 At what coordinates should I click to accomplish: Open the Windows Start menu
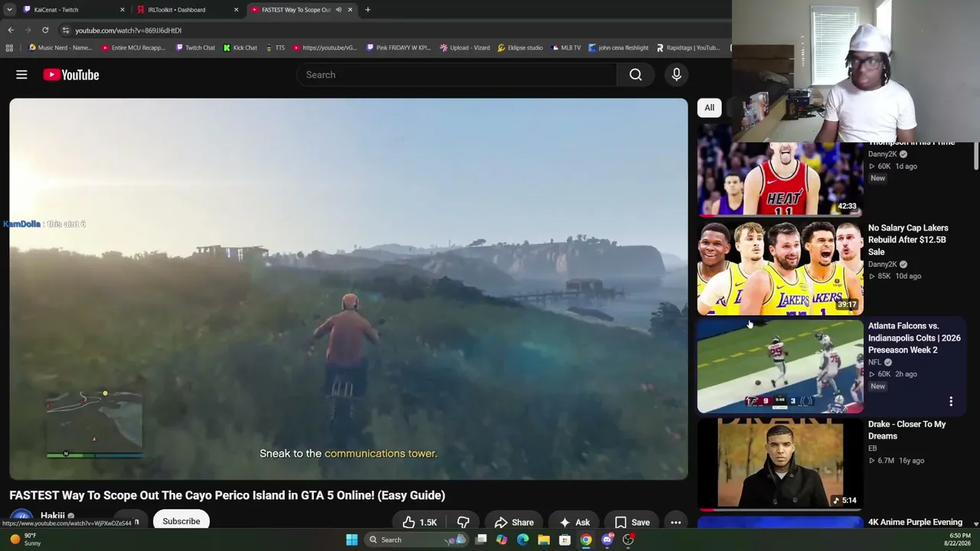[x=351, y=540]
